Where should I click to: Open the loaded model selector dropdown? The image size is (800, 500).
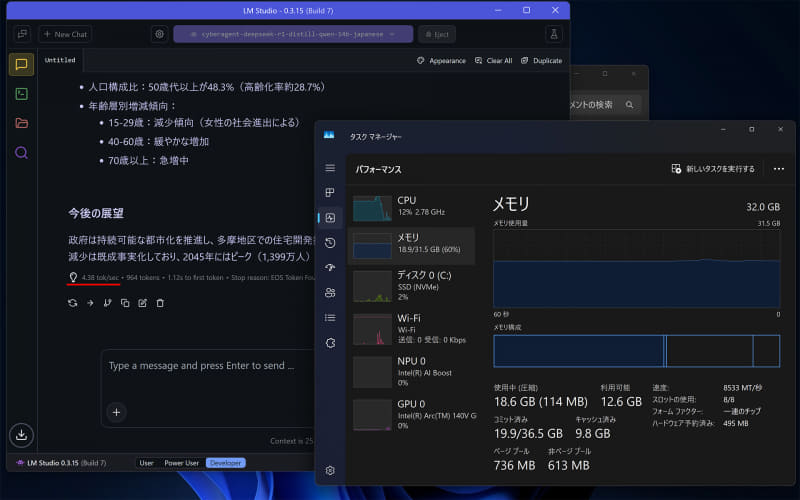(x=293, y=34)
